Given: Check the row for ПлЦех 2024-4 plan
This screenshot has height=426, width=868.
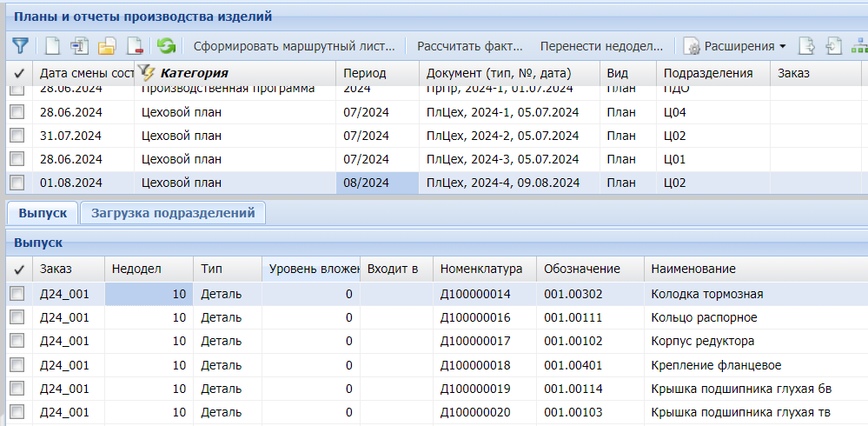Looking at the screenshot, I should [17, 183].
